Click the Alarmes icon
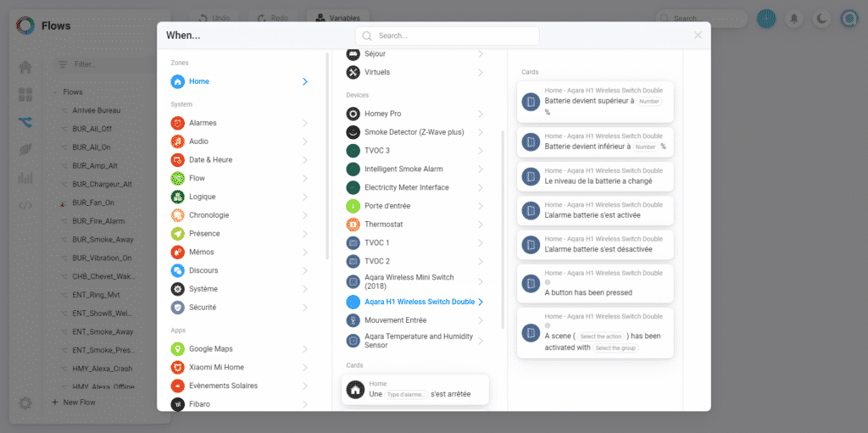Image resolution: width=868 pixels, height=433 pixels. [178, 123]
